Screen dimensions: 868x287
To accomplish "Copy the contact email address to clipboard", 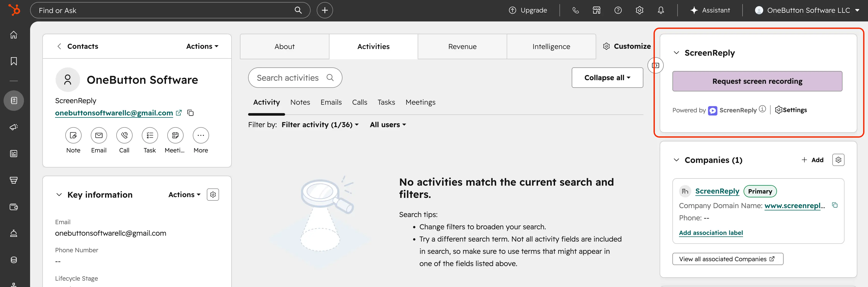I will (x=190, y=113).
